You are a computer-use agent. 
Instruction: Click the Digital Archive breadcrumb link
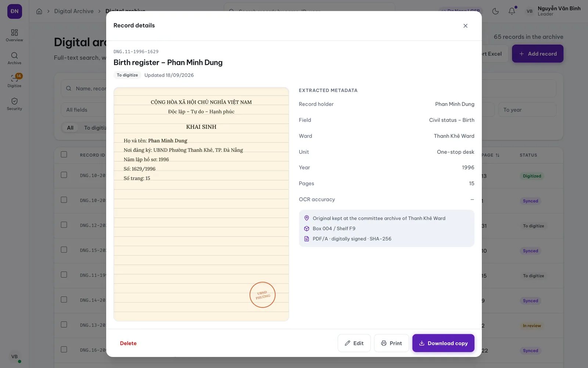tap(74, 11)
